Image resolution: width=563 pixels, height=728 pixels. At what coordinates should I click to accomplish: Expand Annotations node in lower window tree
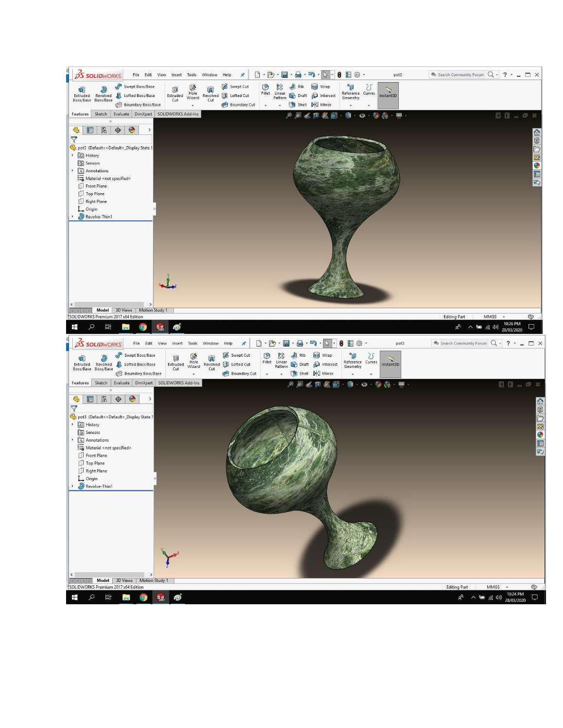[x=73, y=440]
